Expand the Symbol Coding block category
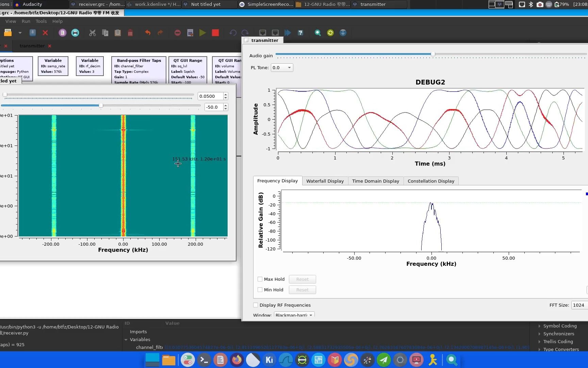The image size is (588, 368). (x=539, y=326)
